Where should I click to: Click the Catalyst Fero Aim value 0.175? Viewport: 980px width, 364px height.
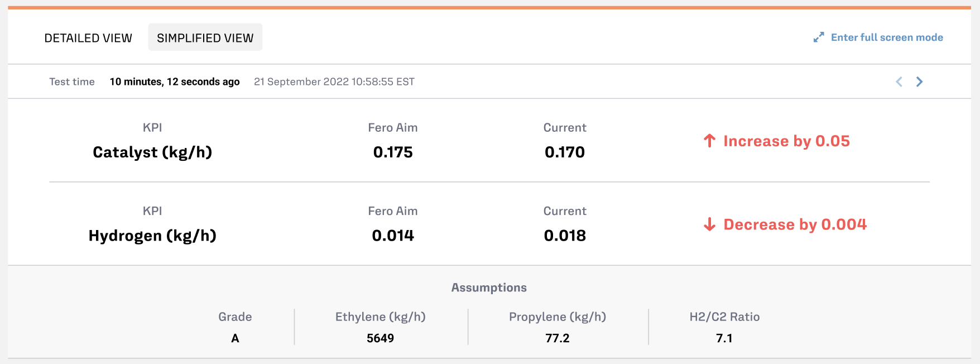393,152
